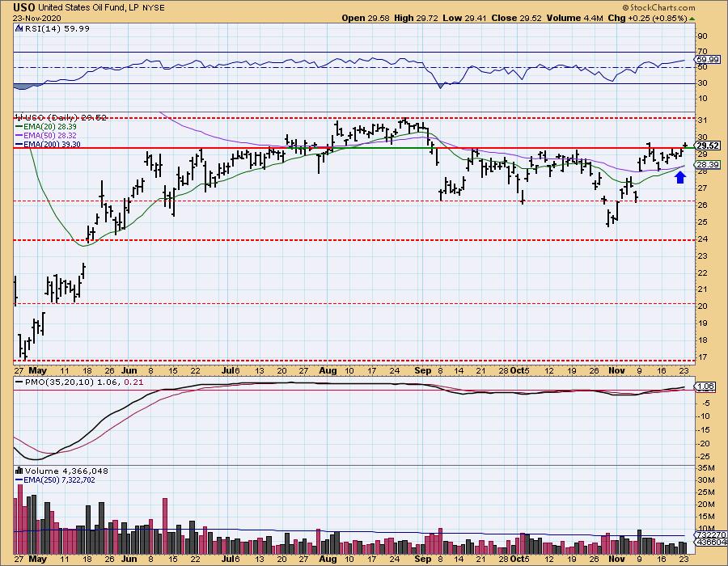Click the 'Sep' label below the price panel
The image size is (728, 566).
[422, 370]
